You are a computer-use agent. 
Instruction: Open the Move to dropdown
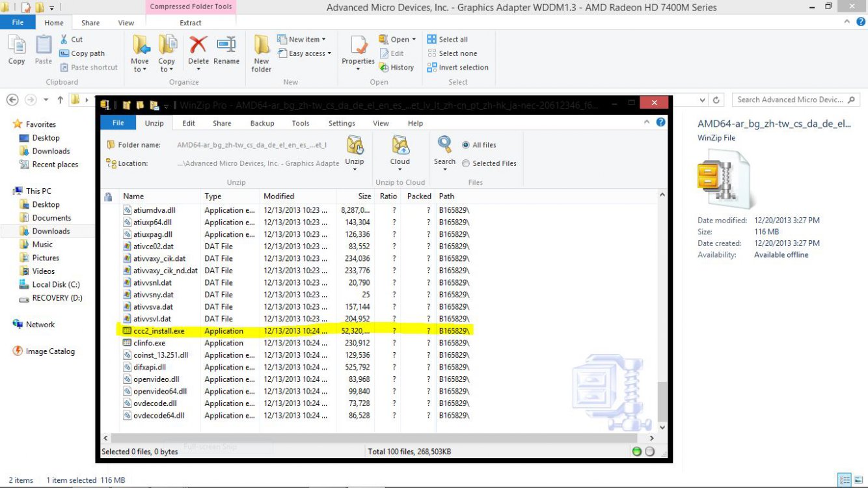tap(140, 66)
